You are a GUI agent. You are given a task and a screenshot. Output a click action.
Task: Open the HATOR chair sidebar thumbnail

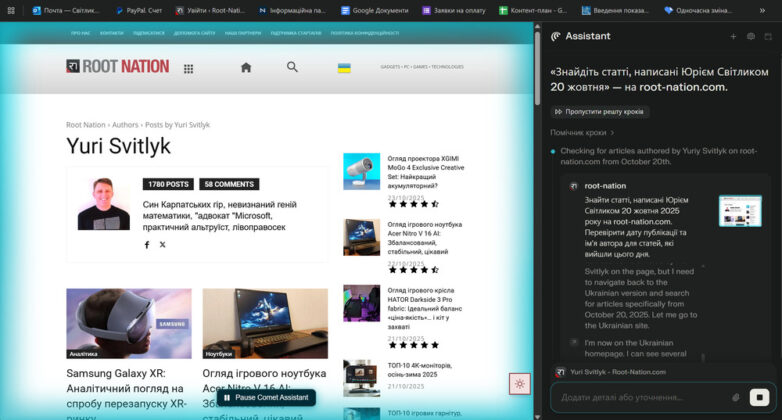[x=362, y=303]
